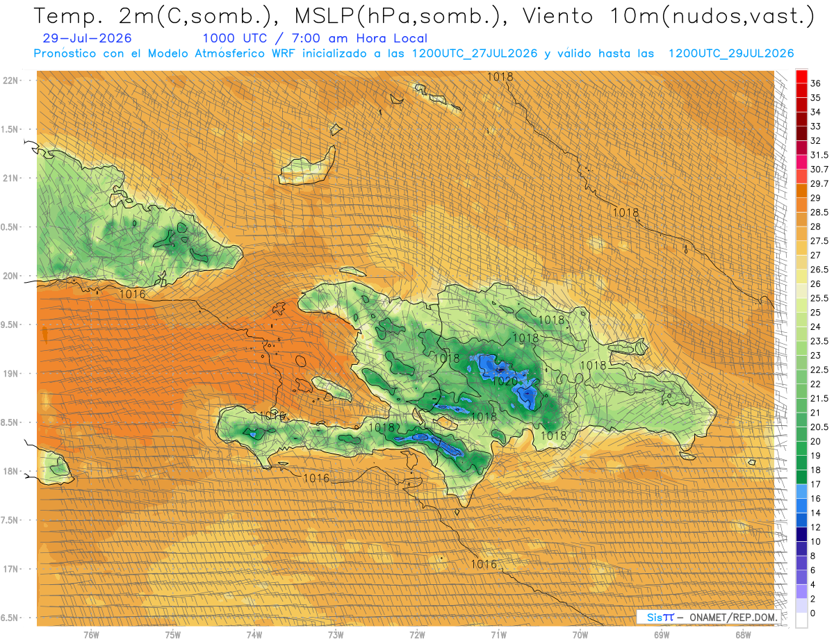Click legend value 21.5
This screenshot has width=834, height=644.
819,399
